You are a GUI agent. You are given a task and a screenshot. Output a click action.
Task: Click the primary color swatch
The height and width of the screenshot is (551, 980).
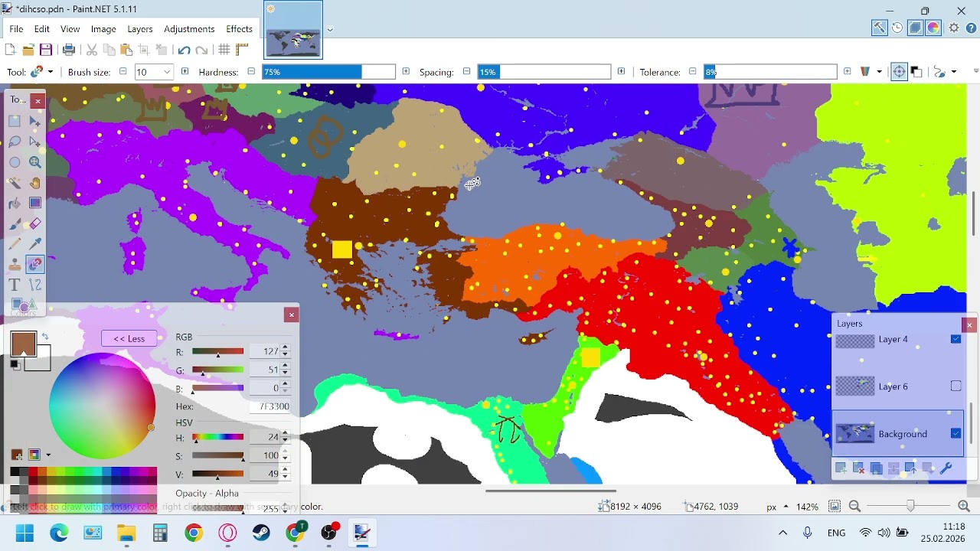[23, 344]
